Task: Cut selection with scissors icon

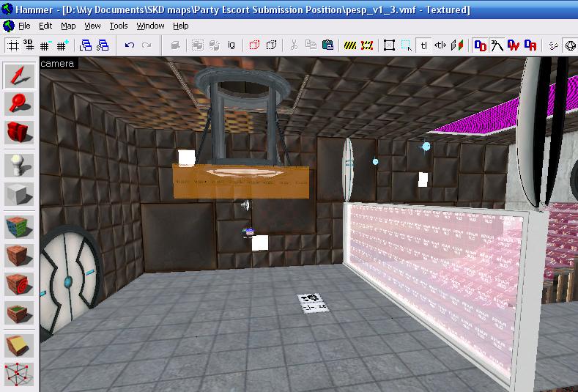Action: [x=294, y=45]
